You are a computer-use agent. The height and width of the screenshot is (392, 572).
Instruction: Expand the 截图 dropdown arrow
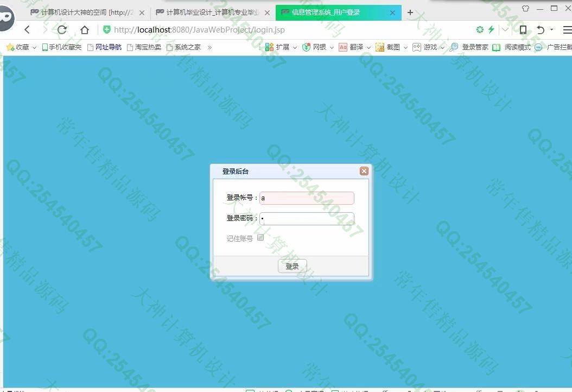point(405,47)
